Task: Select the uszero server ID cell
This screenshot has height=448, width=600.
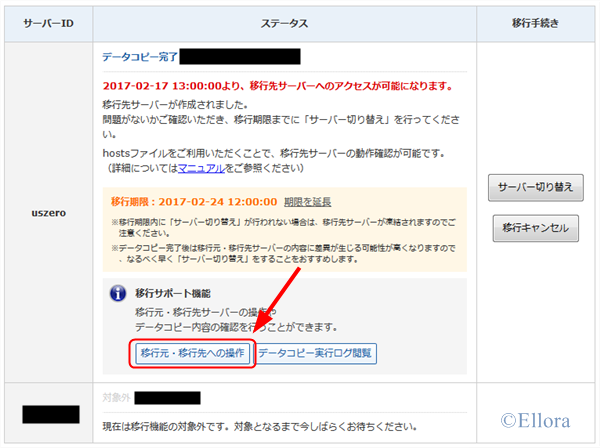Action: (49, 213)
